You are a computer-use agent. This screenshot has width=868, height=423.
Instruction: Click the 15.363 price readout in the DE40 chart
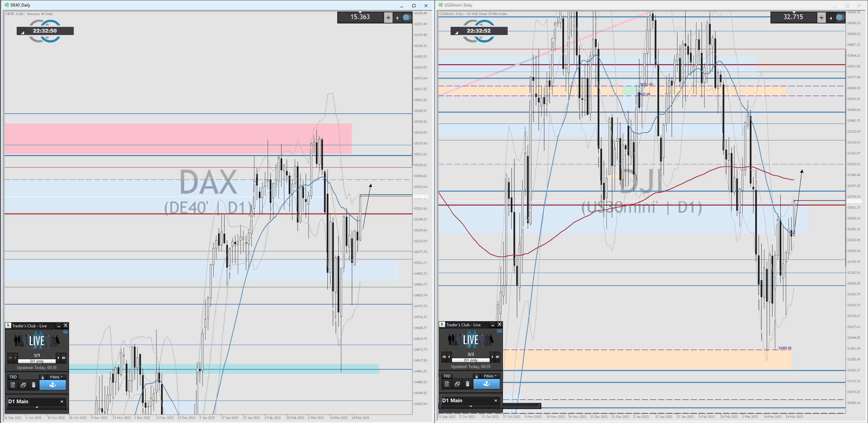(360, 17)
